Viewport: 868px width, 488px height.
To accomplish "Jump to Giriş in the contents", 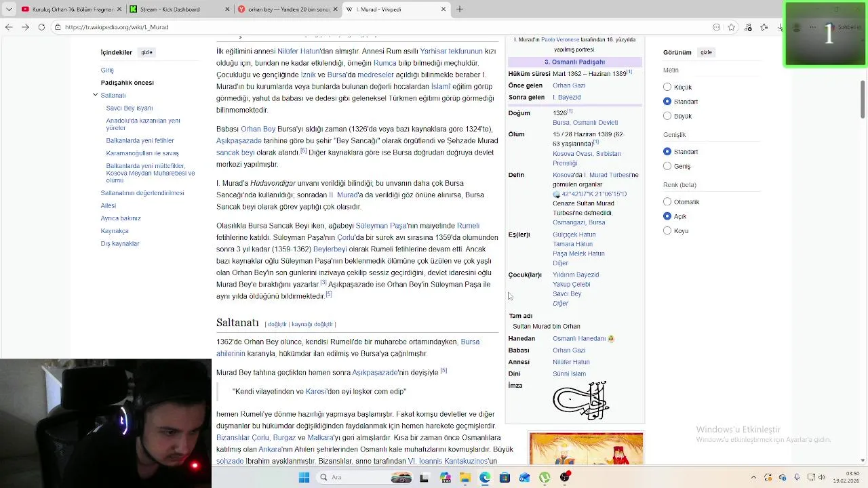I will click(107, 70).
